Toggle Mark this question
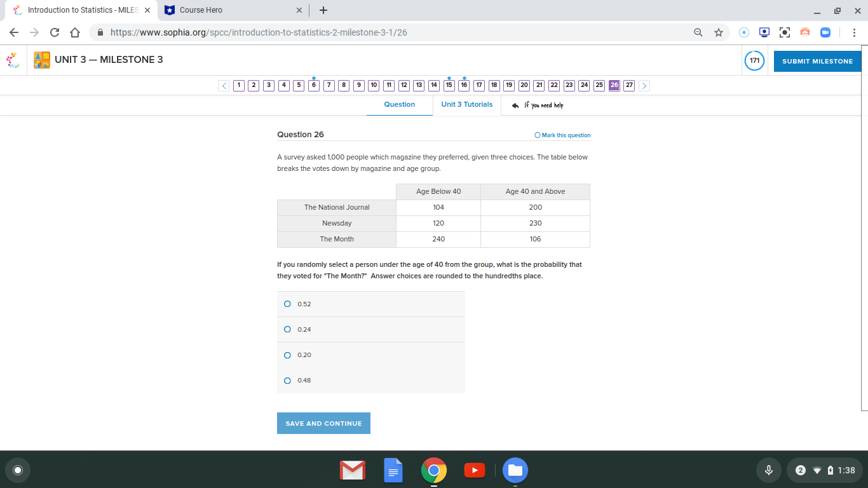Image resolution: width=868 pixels, height=488 pixels. click(562, 135)
